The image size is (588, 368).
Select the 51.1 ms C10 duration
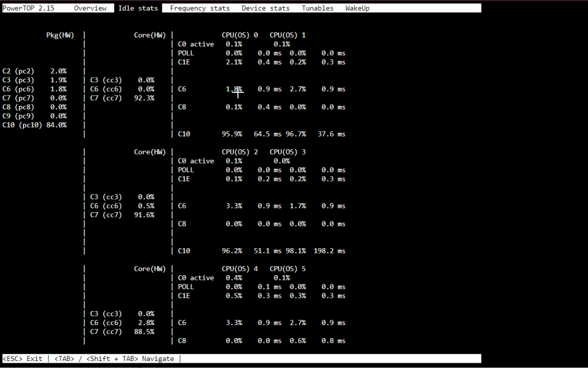(x=268, y=251)
